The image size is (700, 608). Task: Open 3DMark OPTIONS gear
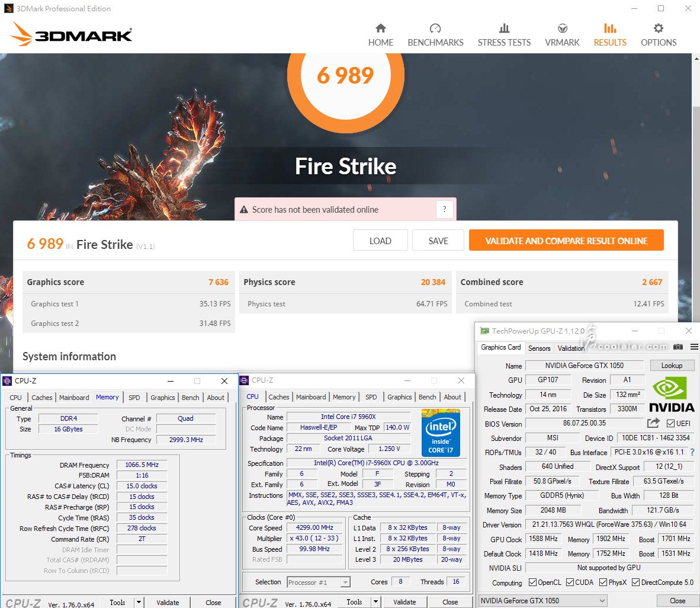coord(659,35)
